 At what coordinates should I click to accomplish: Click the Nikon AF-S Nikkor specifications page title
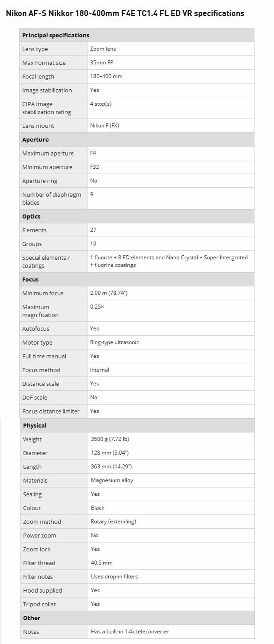pyautogui.click(x=125, y=13)
